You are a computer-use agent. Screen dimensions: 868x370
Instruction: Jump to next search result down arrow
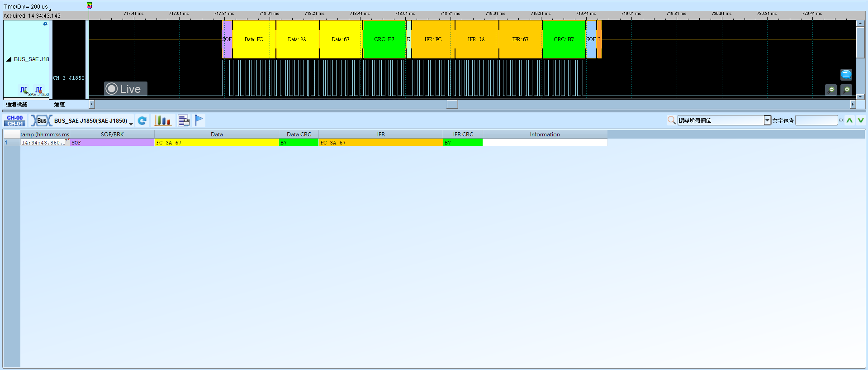tap(860, 120)
